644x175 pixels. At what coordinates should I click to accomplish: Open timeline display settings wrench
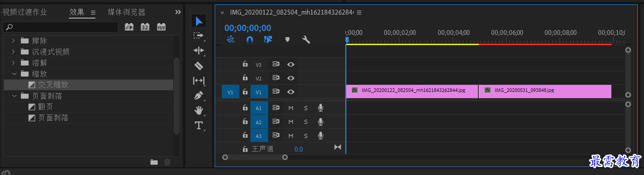(x=306, y=40)
